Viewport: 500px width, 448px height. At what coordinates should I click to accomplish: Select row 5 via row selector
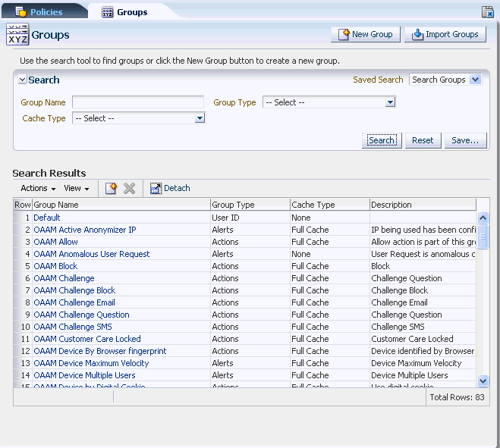[23, 266]
